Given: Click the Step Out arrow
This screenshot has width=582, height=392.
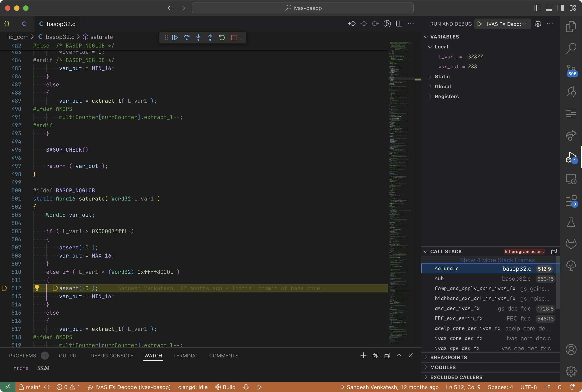Looking at the screenshot, I should [x=210, y=38].
